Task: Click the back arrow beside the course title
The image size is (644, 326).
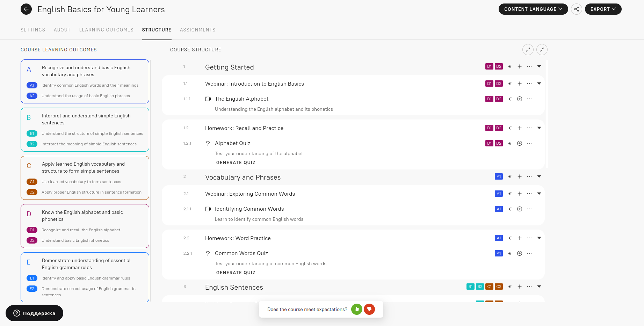Action: click(26, 9)
